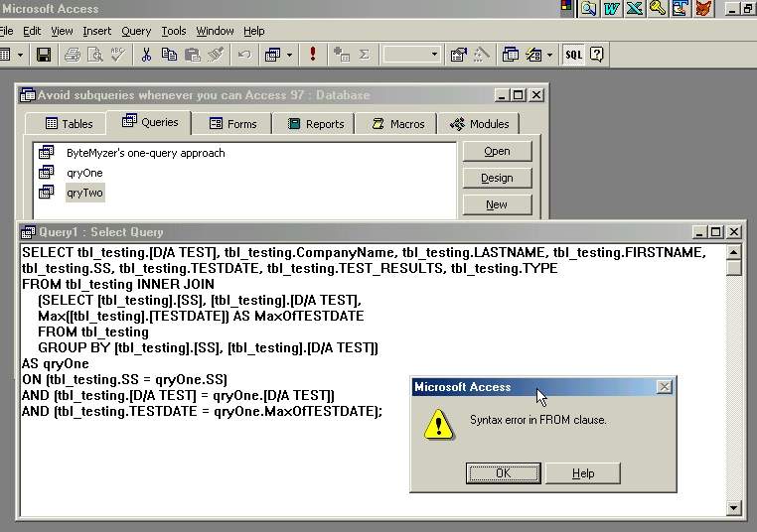Click the Find File magnifier icon in shortcut bar
Viewport: 757px width, 532px height.
click(588, 8)
